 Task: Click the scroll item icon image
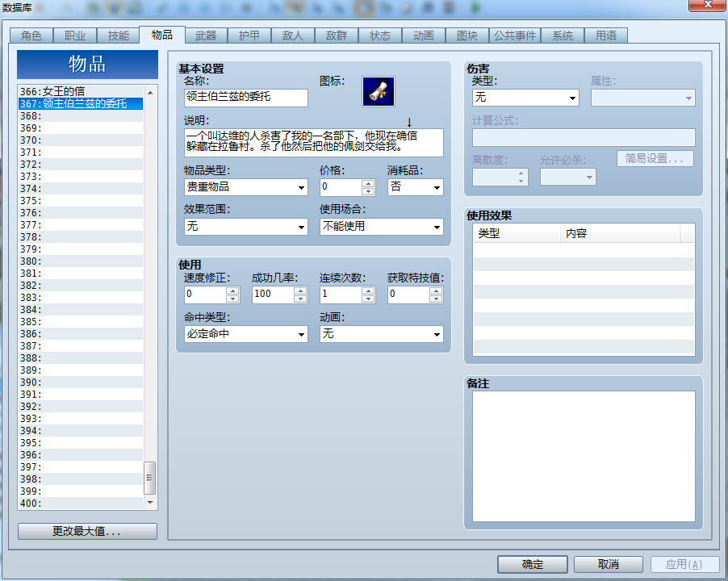(379, 91)
